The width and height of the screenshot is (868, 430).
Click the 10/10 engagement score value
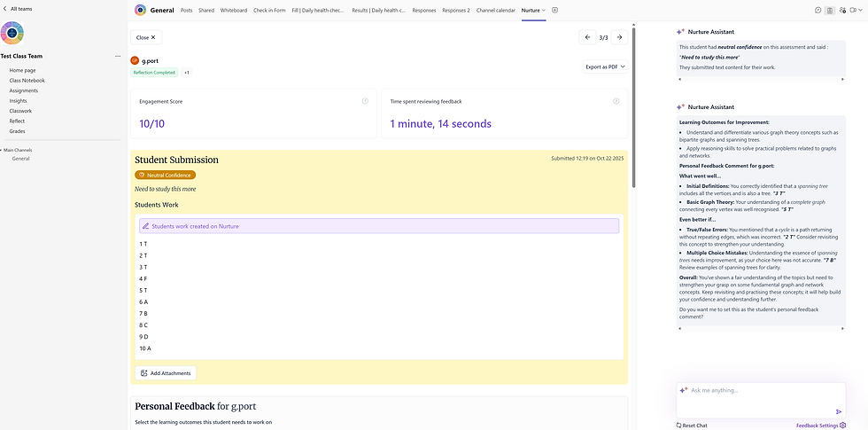151,124
